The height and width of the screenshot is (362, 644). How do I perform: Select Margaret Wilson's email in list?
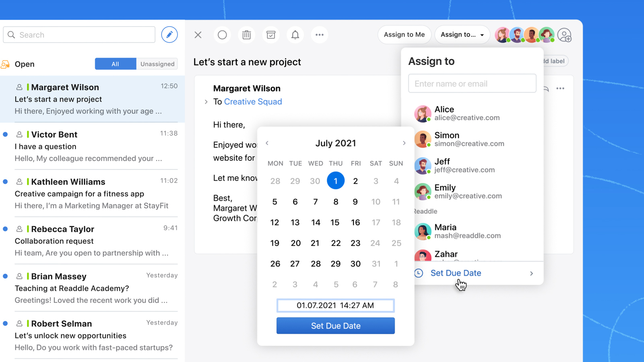tap(93, 99)
